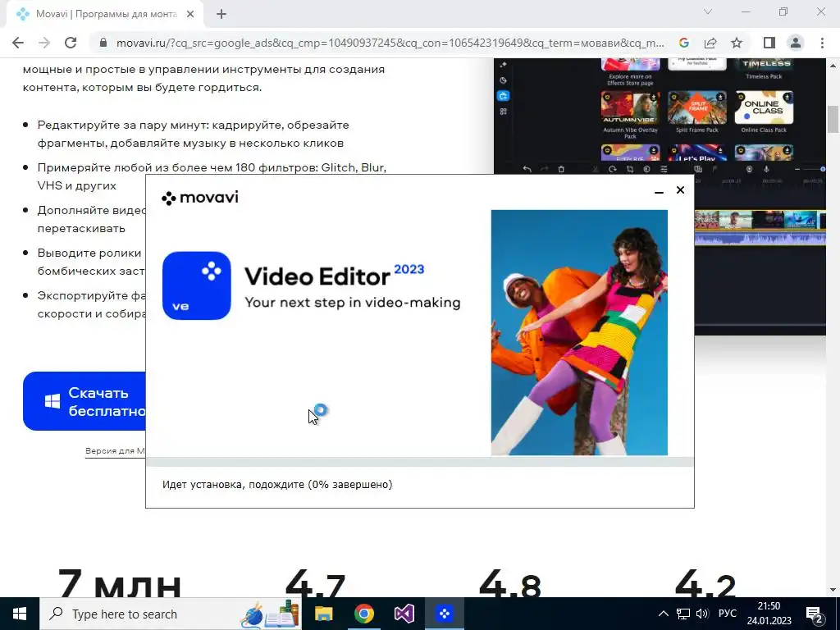This screenshot has width=840, height=630.
Task: Open Chrome's three-dot menu
Action: 822,43
